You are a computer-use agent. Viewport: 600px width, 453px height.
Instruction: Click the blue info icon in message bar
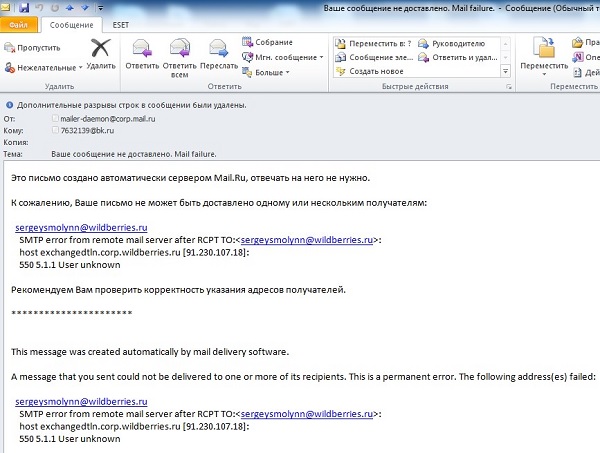(x=9, y=105)
